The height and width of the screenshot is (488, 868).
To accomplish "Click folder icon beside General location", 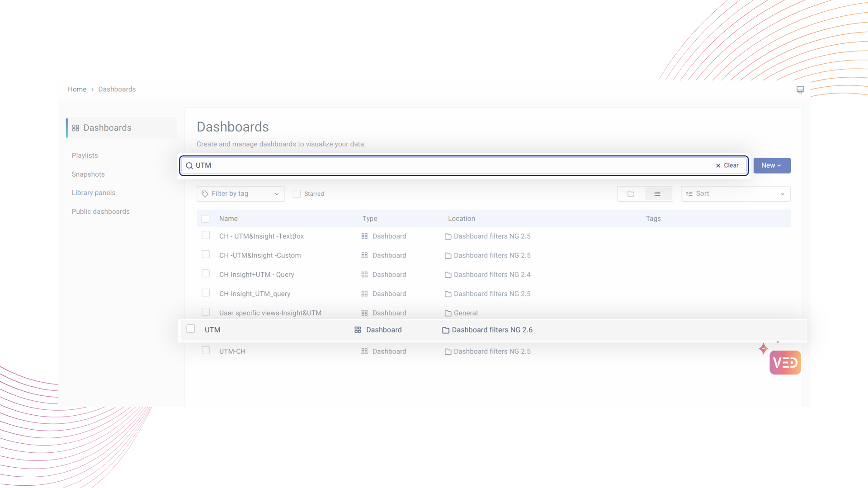I will 448,313.
